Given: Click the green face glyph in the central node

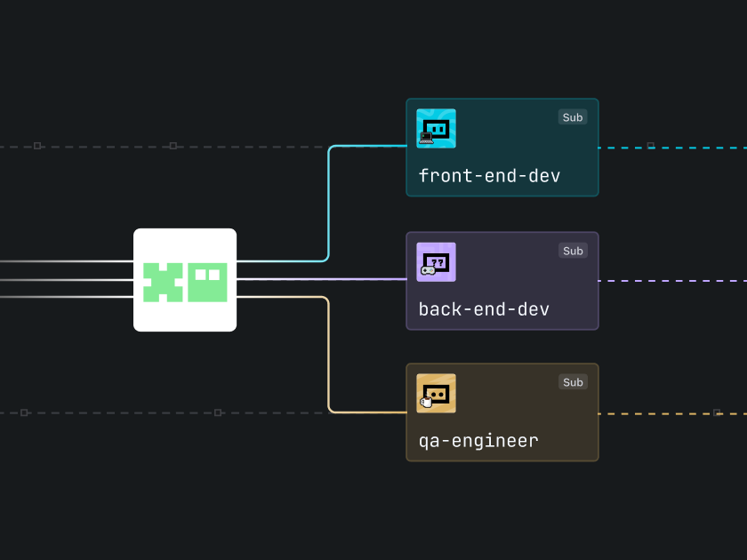Looking at the screenshot, I should pos(207,281).
